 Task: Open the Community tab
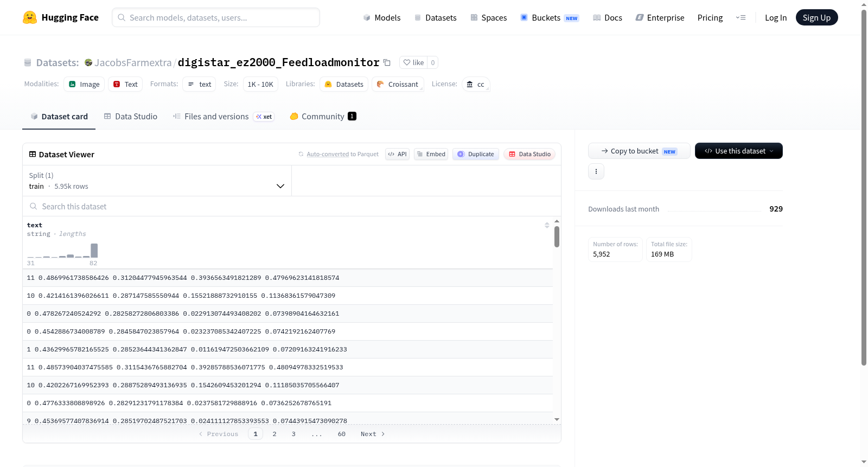[x=323, y=116]
